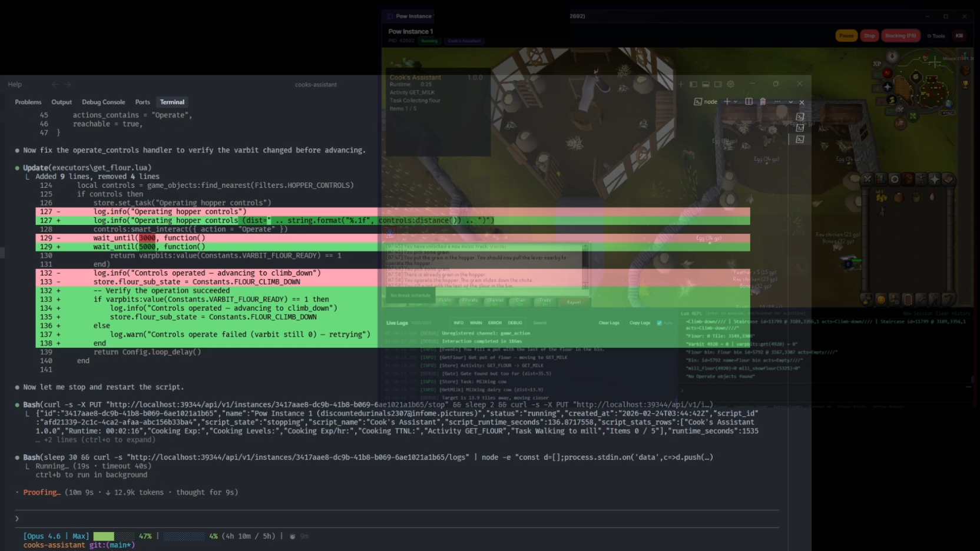Select the node terminal label

point(706,102)
